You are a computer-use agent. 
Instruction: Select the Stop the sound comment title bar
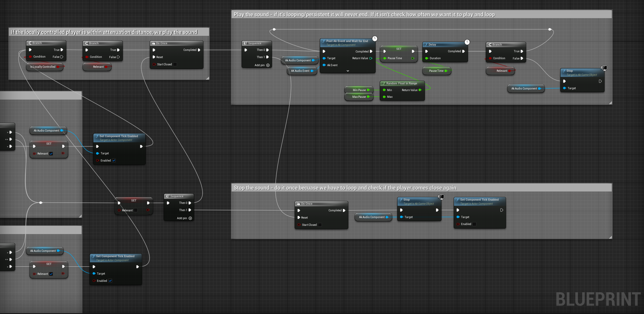[421, 188]
